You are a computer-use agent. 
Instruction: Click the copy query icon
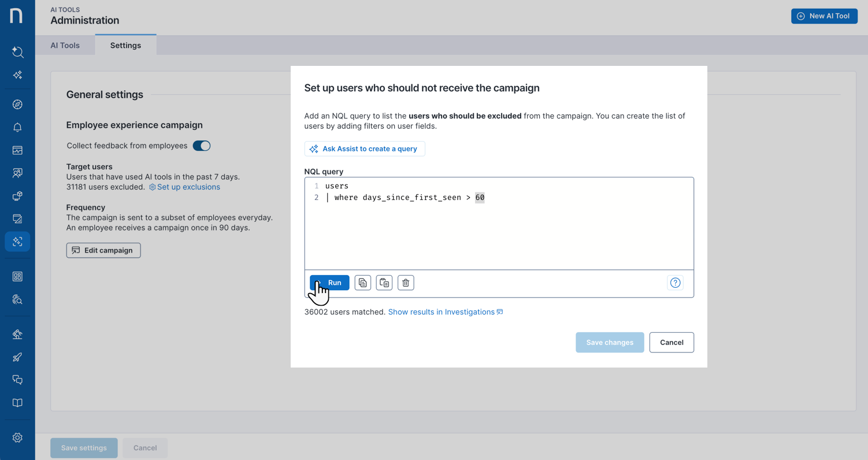(362, 283)
